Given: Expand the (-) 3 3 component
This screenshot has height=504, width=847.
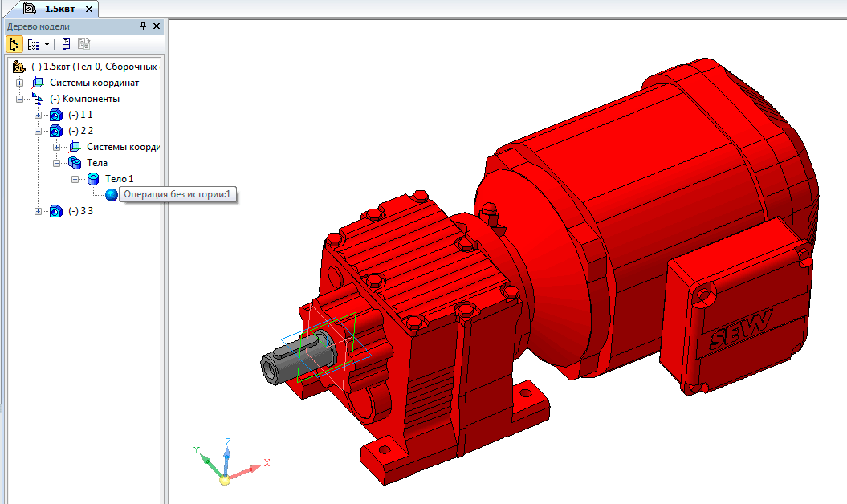Looking at the screenshot, I should pyautogui.click(x=38, y=211).
